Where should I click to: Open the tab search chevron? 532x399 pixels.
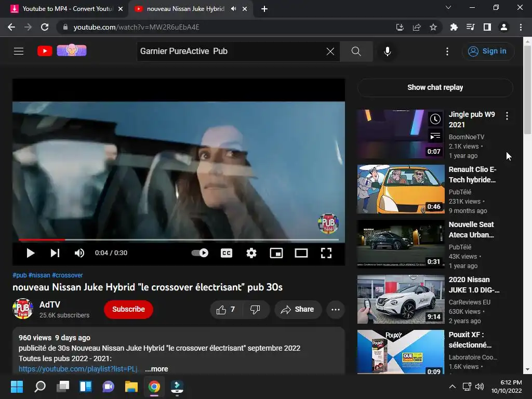(448, 7)
